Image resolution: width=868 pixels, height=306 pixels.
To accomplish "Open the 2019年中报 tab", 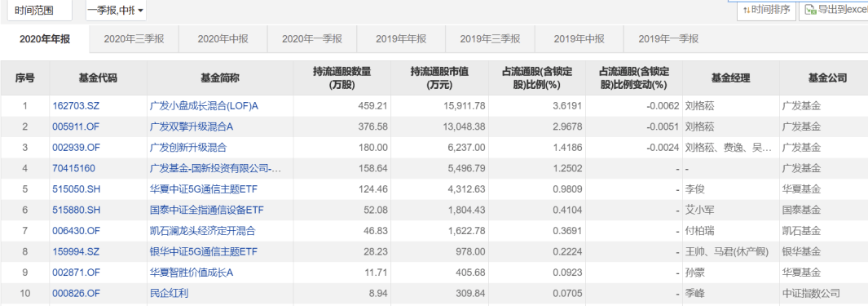I will pos(579,39).
